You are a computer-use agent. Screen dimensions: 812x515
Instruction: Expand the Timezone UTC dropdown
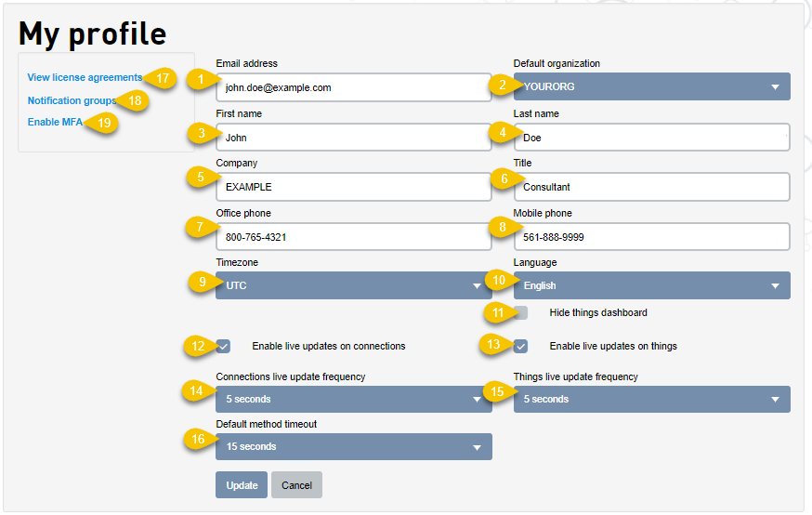[x=354, y=285]
